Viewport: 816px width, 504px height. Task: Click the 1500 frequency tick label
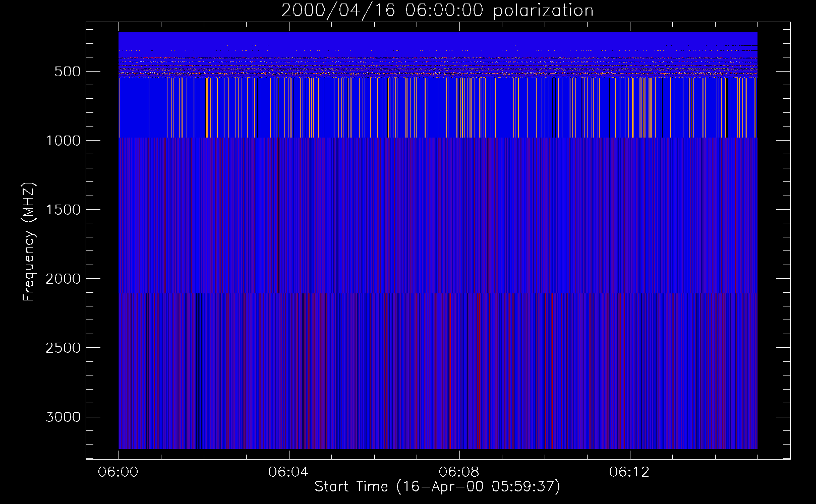point(63,210)
